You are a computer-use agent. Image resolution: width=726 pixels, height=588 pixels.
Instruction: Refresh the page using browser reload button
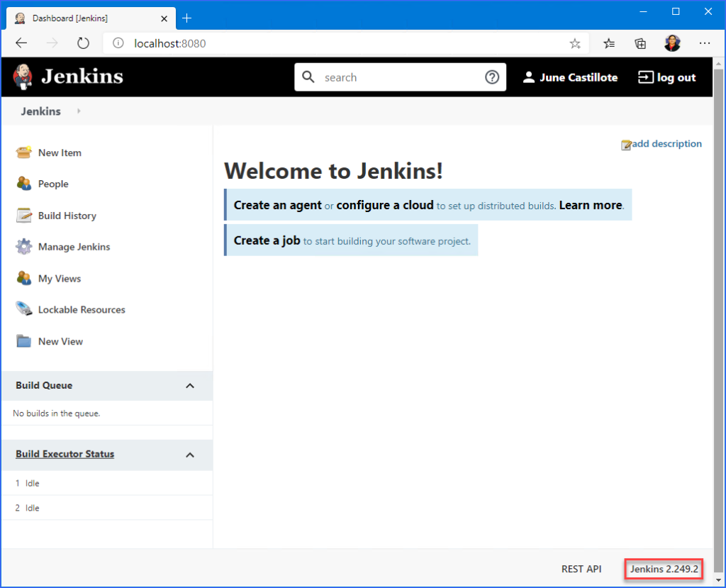click(83, 43)
